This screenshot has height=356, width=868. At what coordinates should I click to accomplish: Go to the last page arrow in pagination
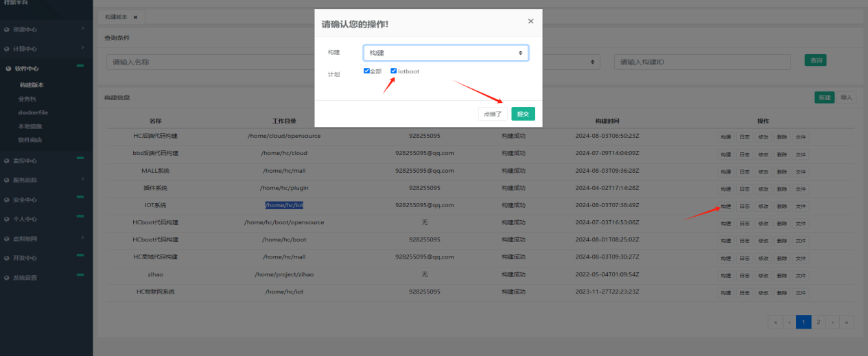click(x=847, y=322)
